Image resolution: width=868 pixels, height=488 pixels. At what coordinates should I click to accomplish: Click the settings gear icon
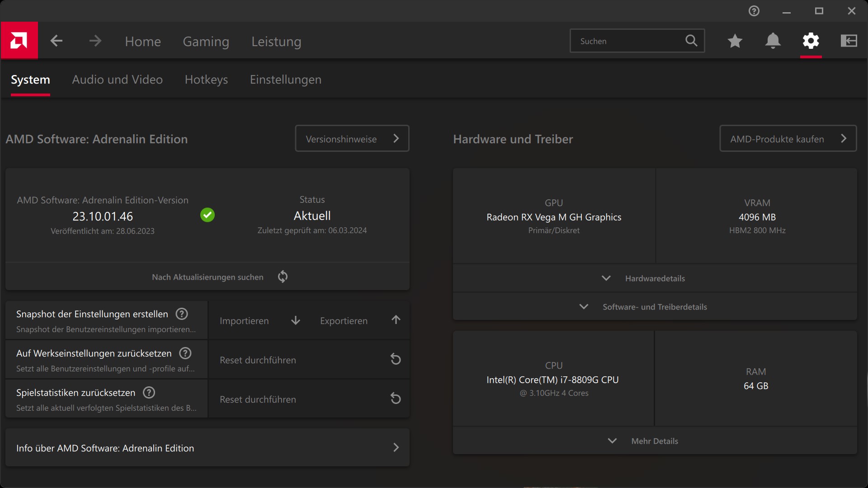[x=811, y=41]
